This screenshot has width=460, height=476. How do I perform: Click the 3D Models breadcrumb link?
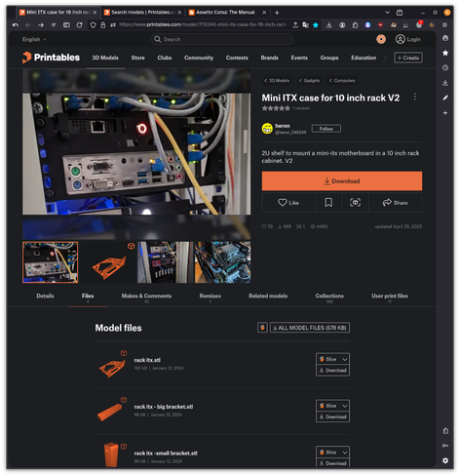coord(277,80)
